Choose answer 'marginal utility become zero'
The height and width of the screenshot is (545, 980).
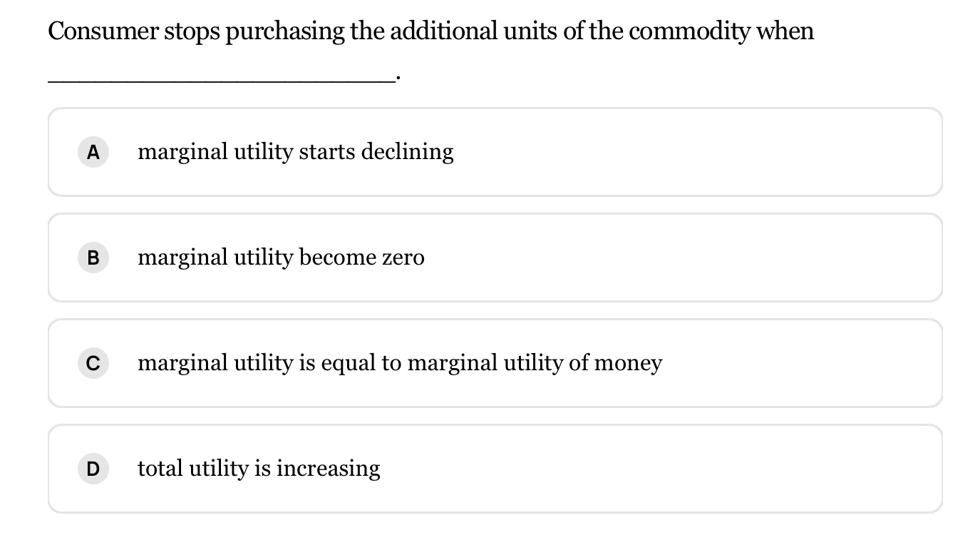tap(281, 258)
